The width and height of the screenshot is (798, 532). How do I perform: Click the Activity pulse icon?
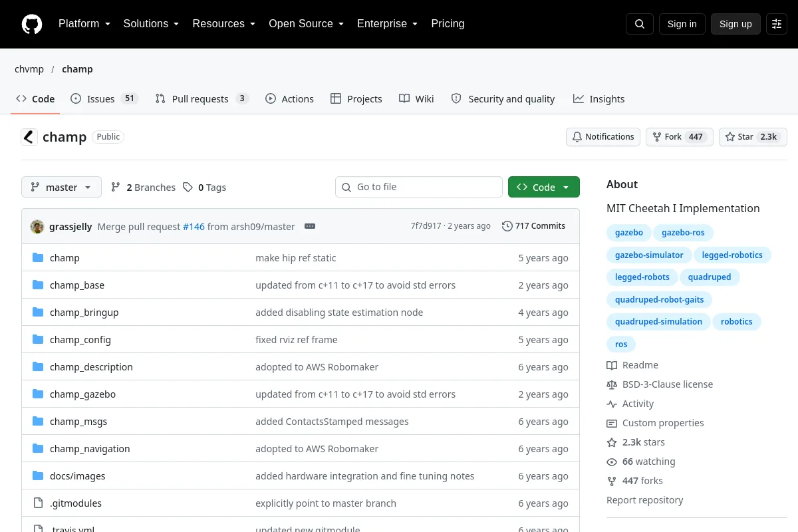point(612,404)
